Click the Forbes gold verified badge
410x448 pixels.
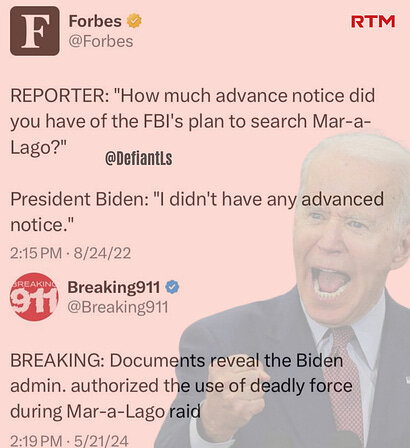click(134, 21)
